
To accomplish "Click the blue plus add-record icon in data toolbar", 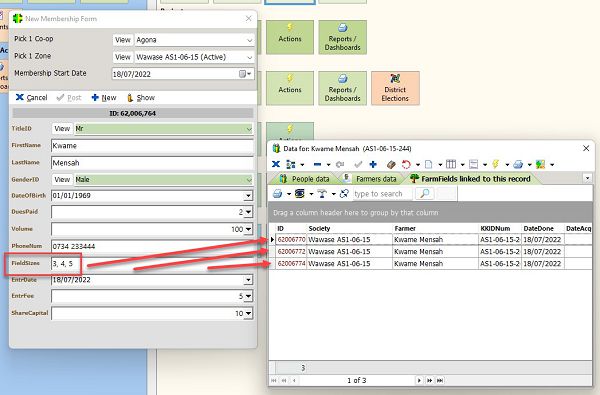I will click(x=373, y=165).
